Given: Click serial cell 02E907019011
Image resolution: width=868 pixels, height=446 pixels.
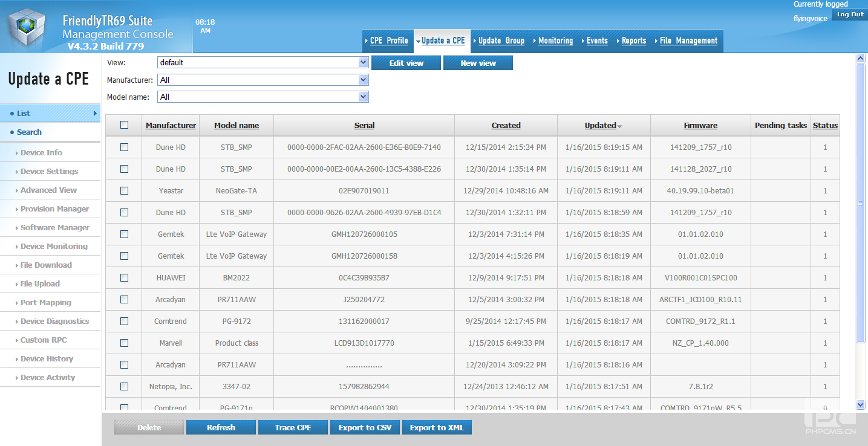Looking at the screenshot, I should (364, 190).
